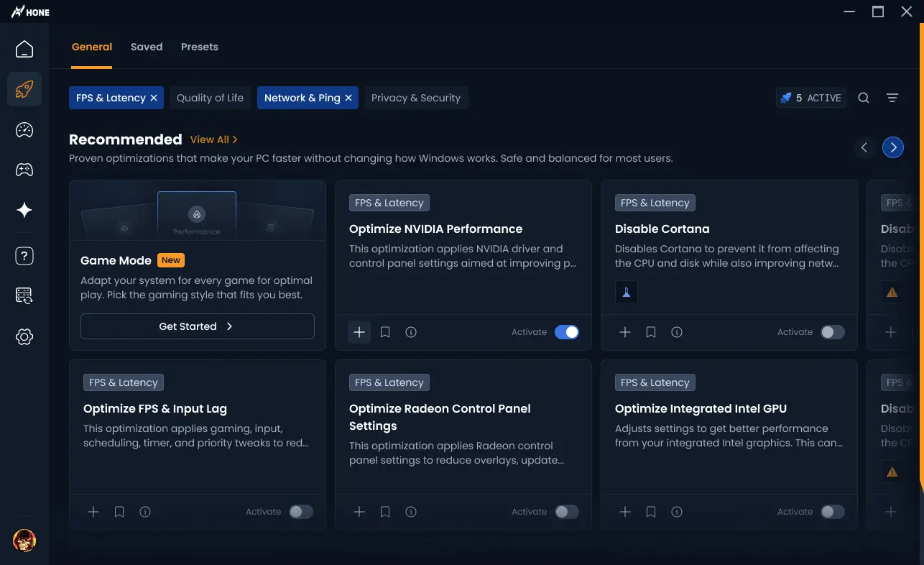Activate Optimize Radeon Control Panel Settings toggle
Screen dimensions: 924x565
pos(567,512)
